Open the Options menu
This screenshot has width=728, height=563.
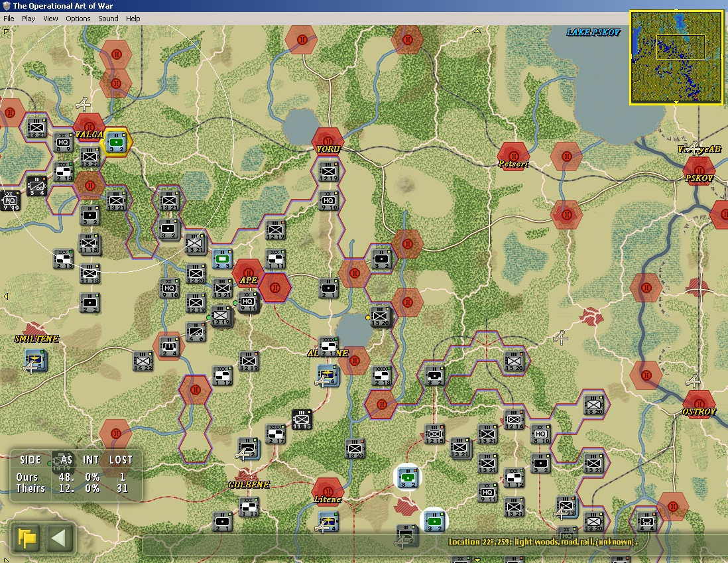(78, 19)
